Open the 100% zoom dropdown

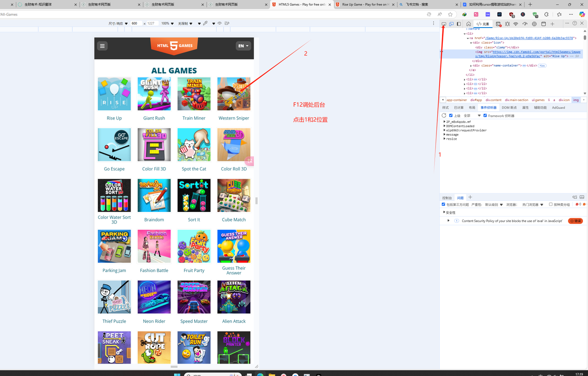click(168, 23)
